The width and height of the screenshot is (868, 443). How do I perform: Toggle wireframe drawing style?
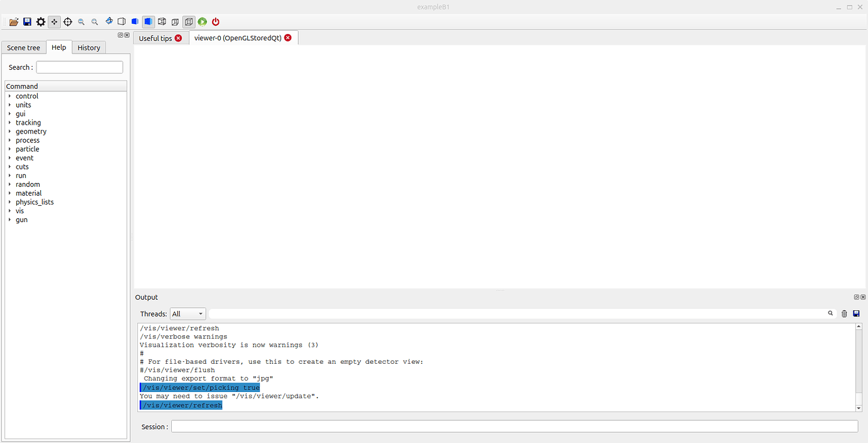121,21
